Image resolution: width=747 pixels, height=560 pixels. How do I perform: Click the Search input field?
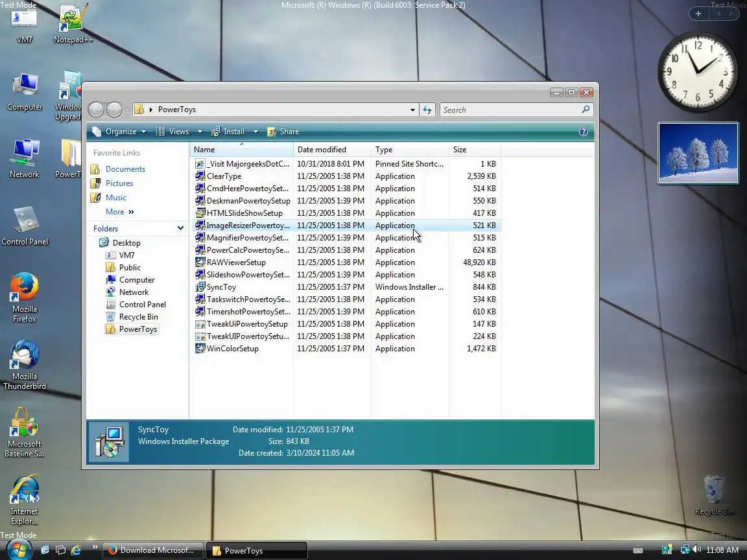point(511,110)
